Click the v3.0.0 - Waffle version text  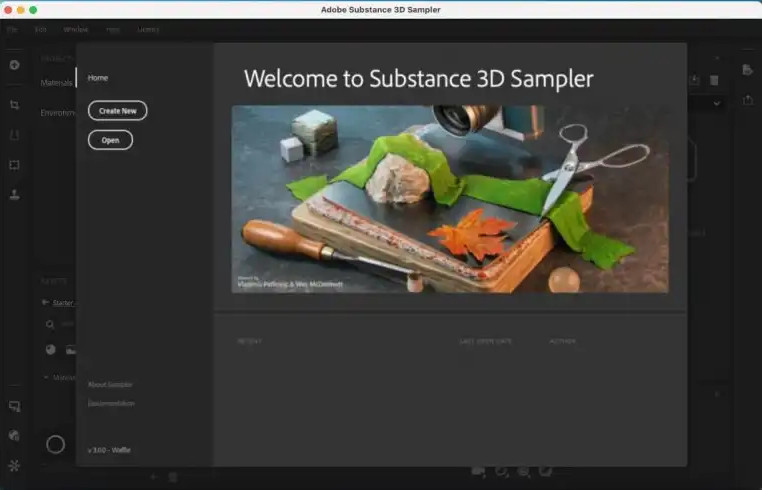pyautogui.click(x=109, y=450)
